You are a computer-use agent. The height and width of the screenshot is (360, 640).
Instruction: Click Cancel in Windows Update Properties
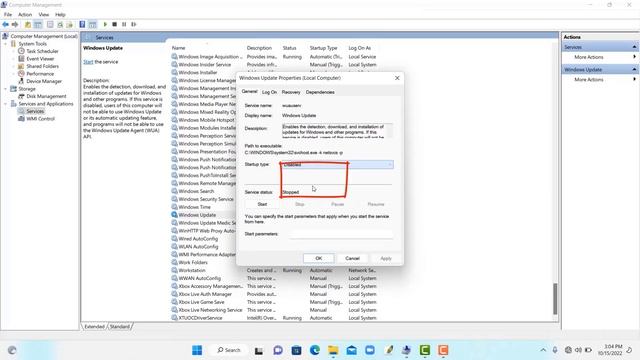(x=352, y=258)
